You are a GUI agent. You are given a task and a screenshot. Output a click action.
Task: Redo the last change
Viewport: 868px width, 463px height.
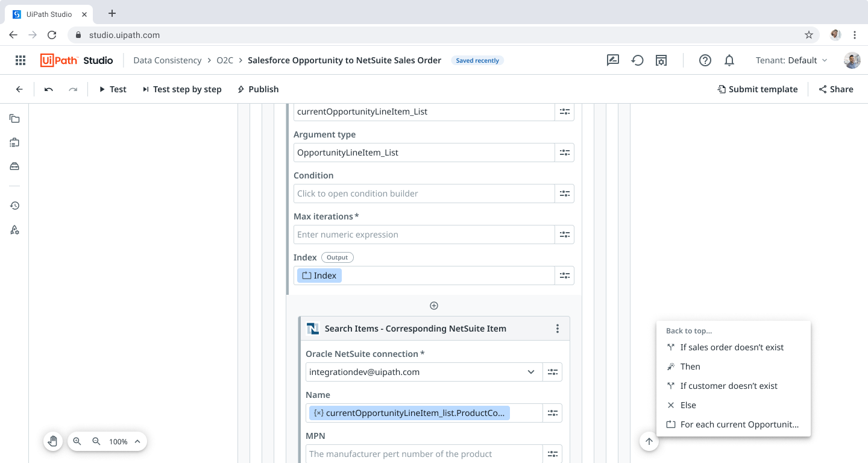(x=73, y=89)
